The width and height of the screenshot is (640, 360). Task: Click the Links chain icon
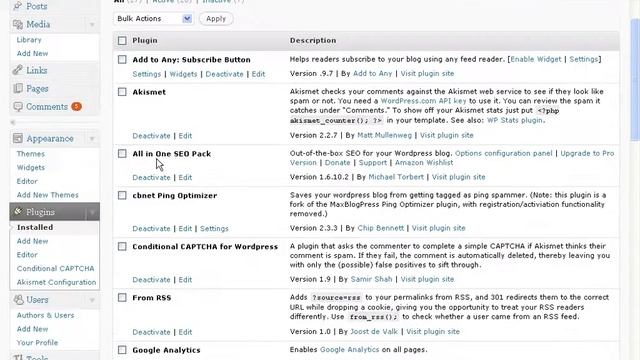[x=18, y=70]
